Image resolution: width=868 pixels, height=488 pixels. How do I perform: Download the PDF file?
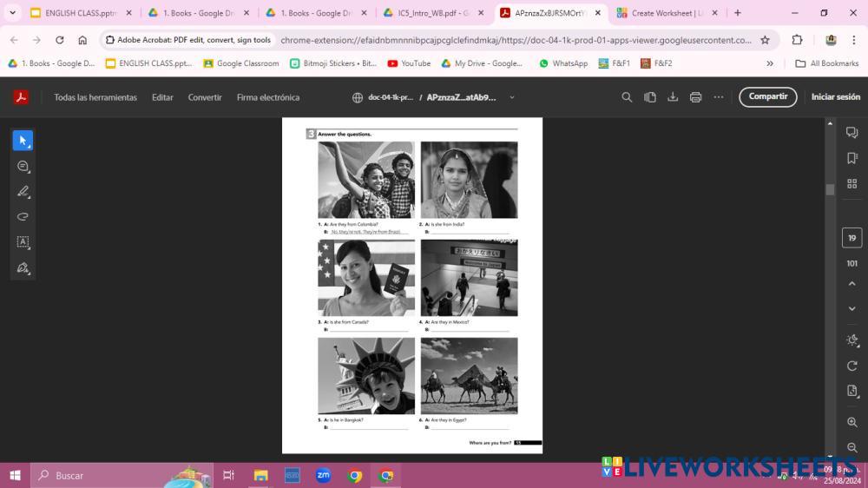673,97
